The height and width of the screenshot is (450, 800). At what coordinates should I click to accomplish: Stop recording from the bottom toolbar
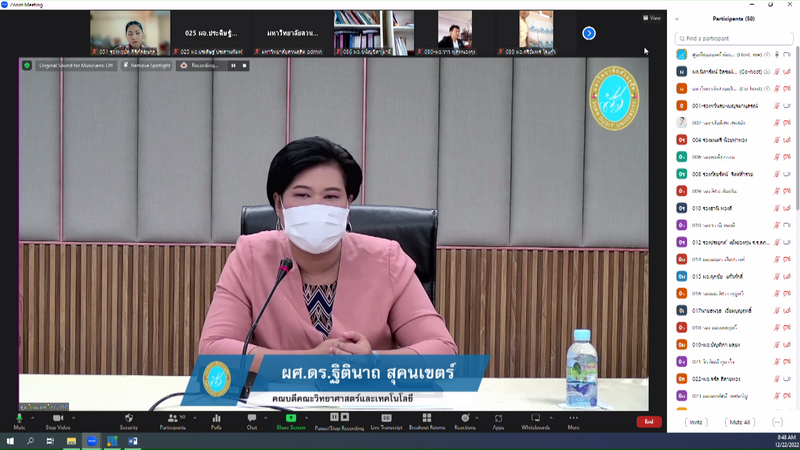pos(345,417)
